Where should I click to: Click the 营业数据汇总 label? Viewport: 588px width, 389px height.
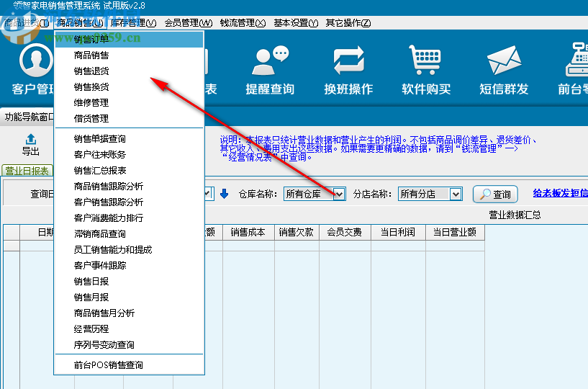(515, 215)
